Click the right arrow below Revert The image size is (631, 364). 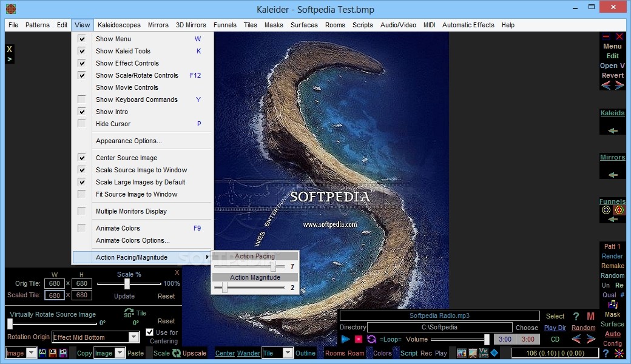619,85
